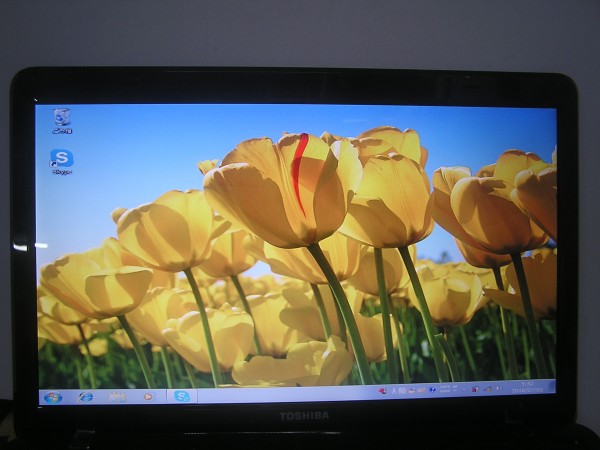Open the network connection tray icon
This screenshot has width=600, height=450.
point(488,389)
